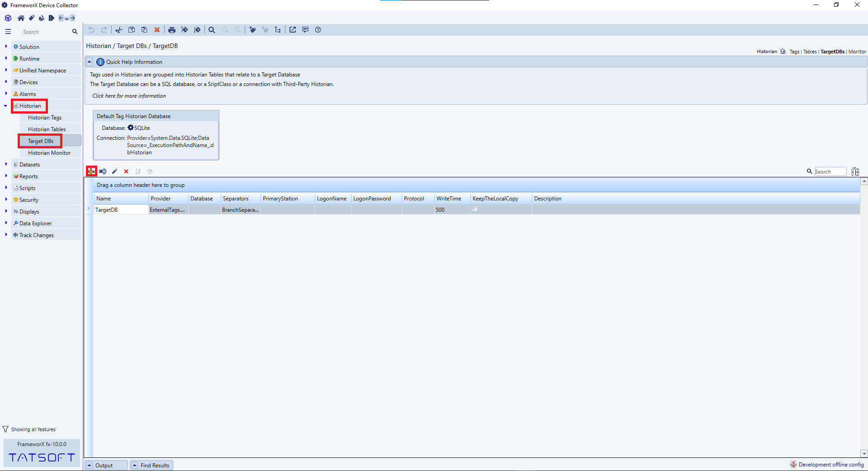Click the help question mark icon
Image resolution: width=868 pixels, height=471 pixels.
(x=318, y=30)
